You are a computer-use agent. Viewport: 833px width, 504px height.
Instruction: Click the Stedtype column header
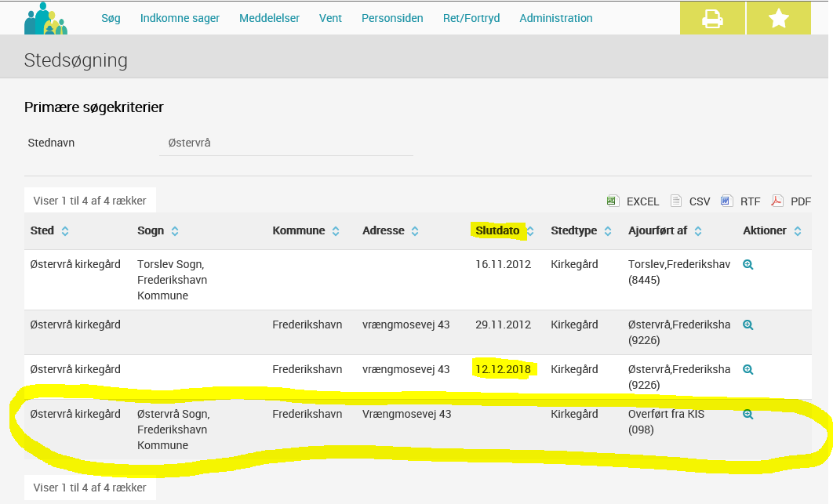pos(573,230)
